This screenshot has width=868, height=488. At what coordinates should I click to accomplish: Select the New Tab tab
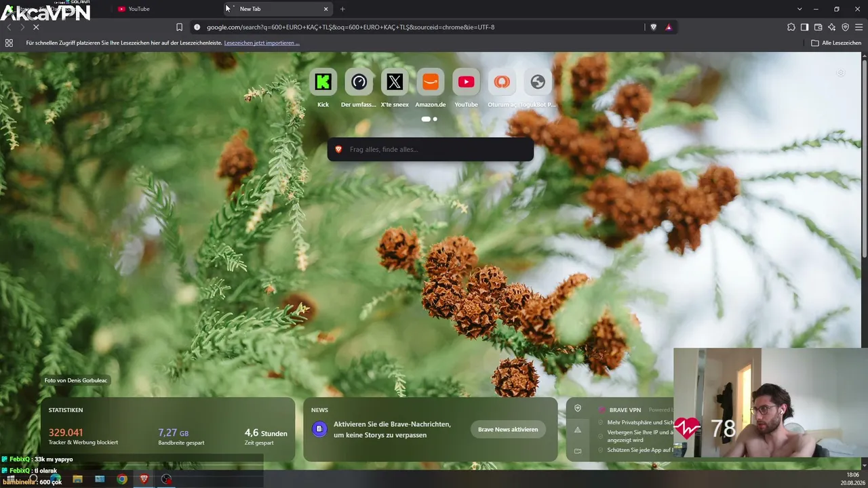click(x=277, y=9)
